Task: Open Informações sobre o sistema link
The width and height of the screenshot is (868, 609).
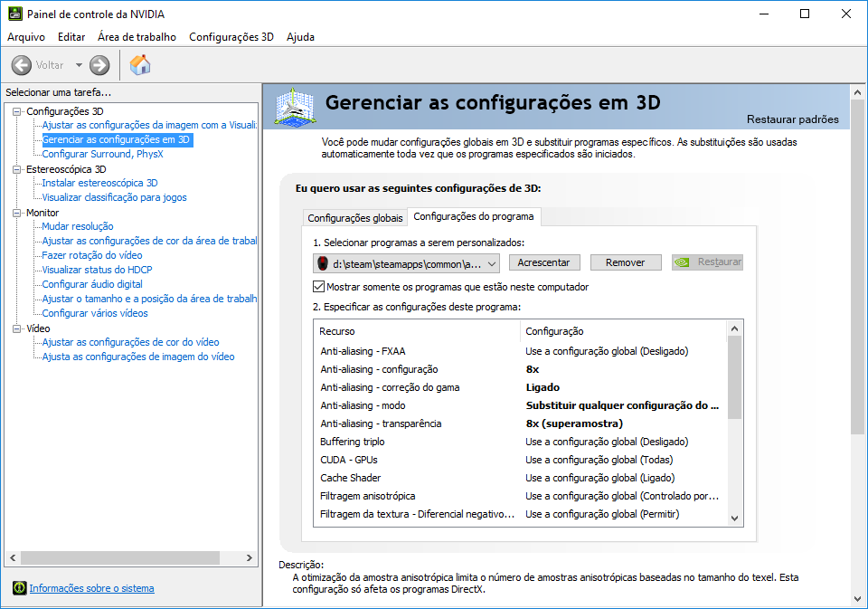Action: point(92,588)
